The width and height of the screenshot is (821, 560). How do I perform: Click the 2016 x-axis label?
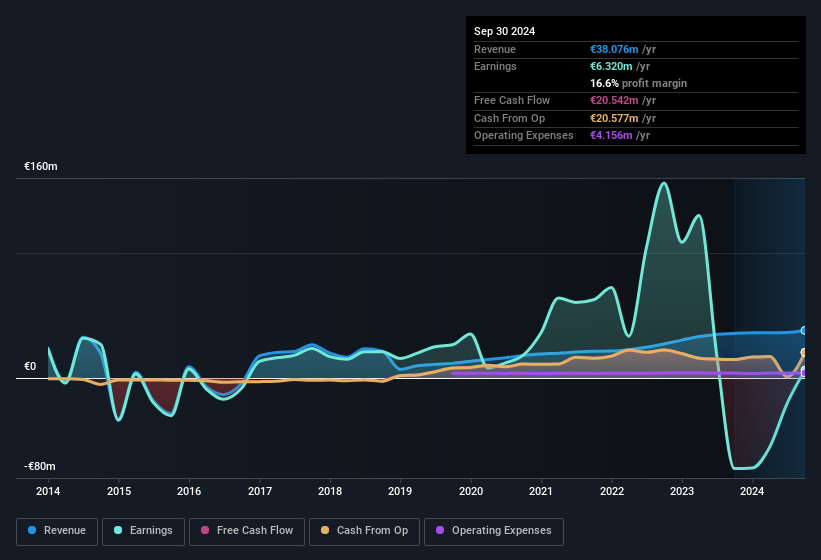pos(189,491)
